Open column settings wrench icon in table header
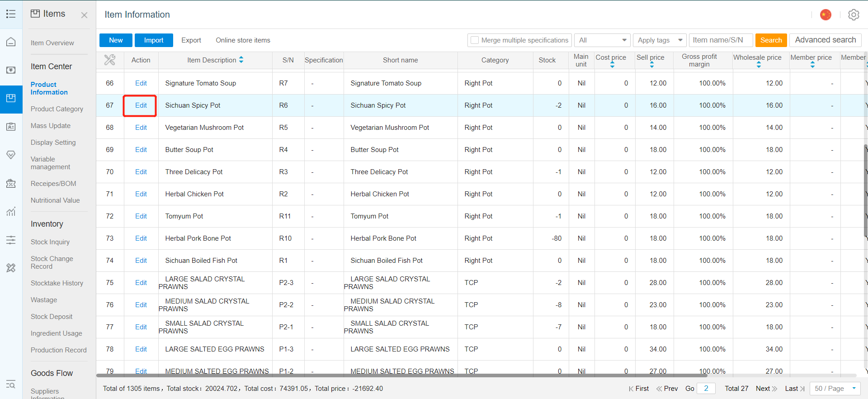This screenshot has height=399, width=868. tap(110, 60)
